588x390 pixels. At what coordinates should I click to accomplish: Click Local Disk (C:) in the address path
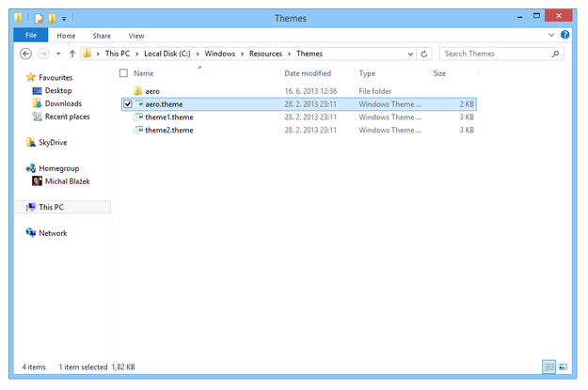pyautogui.click(x=167, y=54)
